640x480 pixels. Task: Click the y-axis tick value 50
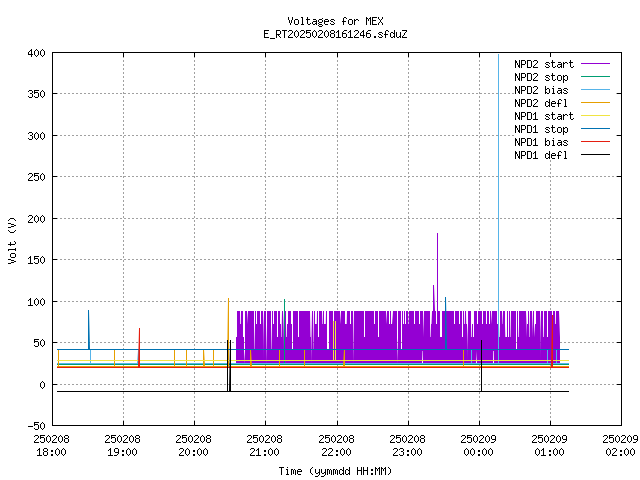pos(40,343)
